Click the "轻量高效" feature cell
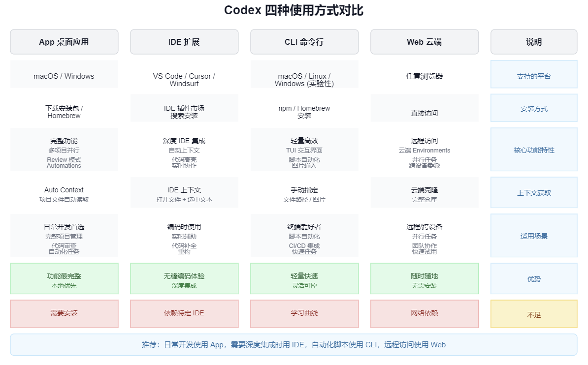The height and width of the screenshot is (365, 588). click(x=304, y=150)
